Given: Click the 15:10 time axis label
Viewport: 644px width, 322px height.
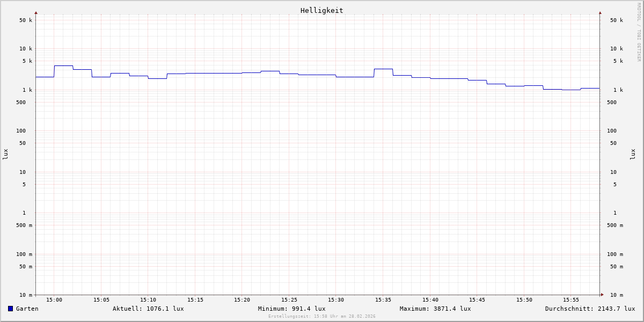Looking at the screenshot, I should tap(148, 300).
